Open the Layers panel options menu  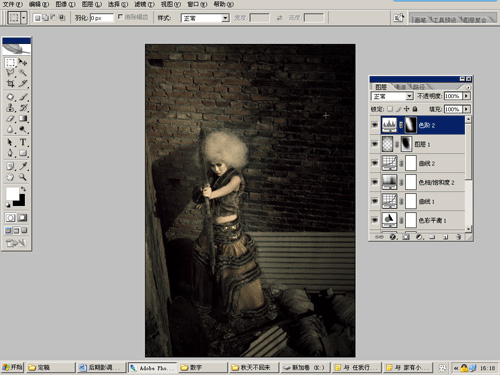pos(468,87)
